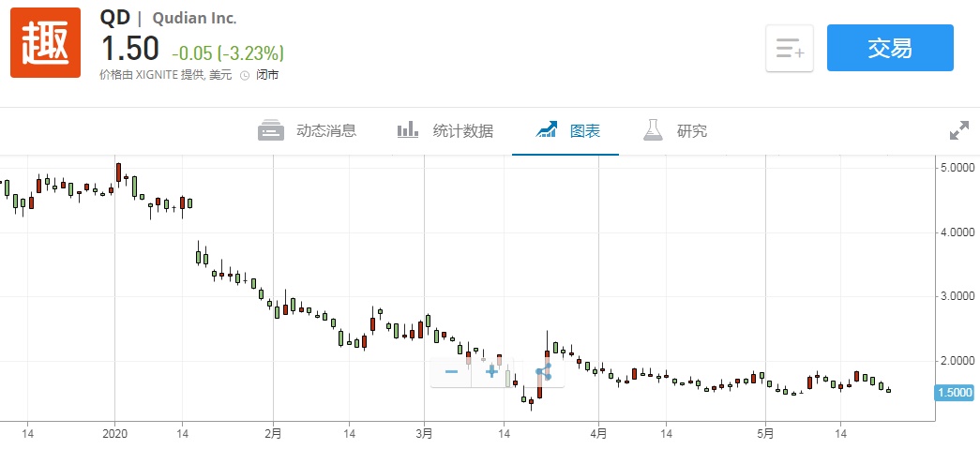This screenshot has height=449, width=980.
Task: Zoom out the chart with minus icon
Action: click(451, 372)
